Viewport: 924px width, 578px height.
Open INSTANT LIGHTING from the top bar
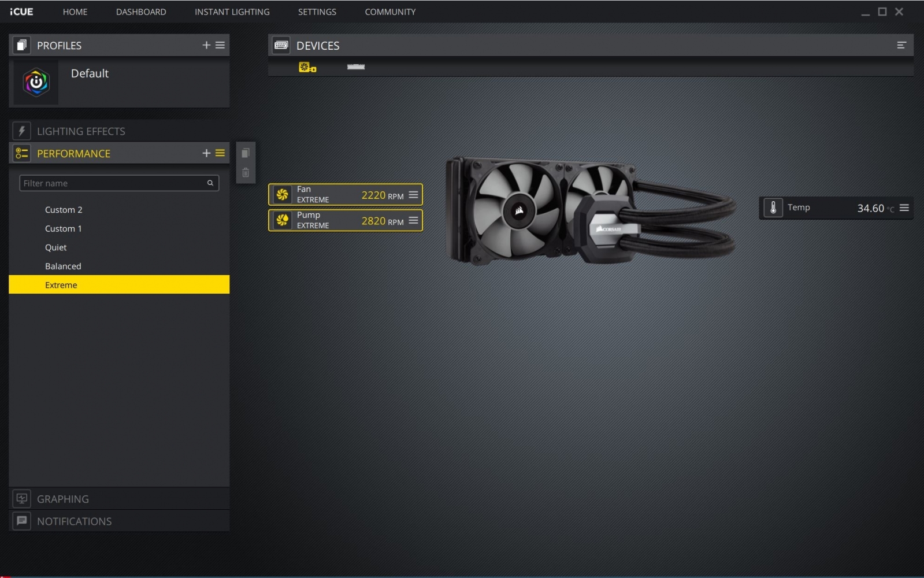[x=232, y=12]
